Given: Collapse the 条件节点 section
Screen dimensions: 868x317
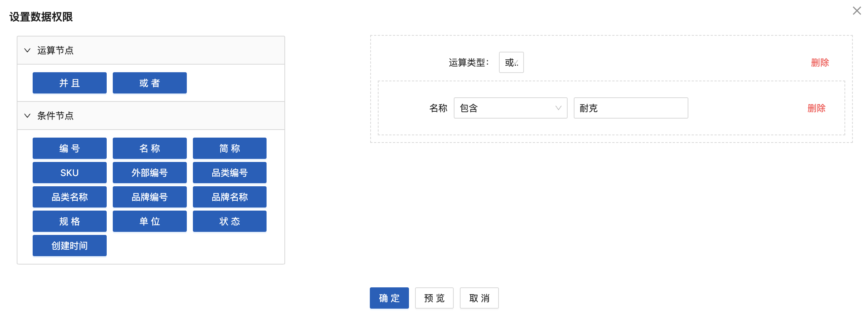Looking at the screenshot, I should 28,116.
